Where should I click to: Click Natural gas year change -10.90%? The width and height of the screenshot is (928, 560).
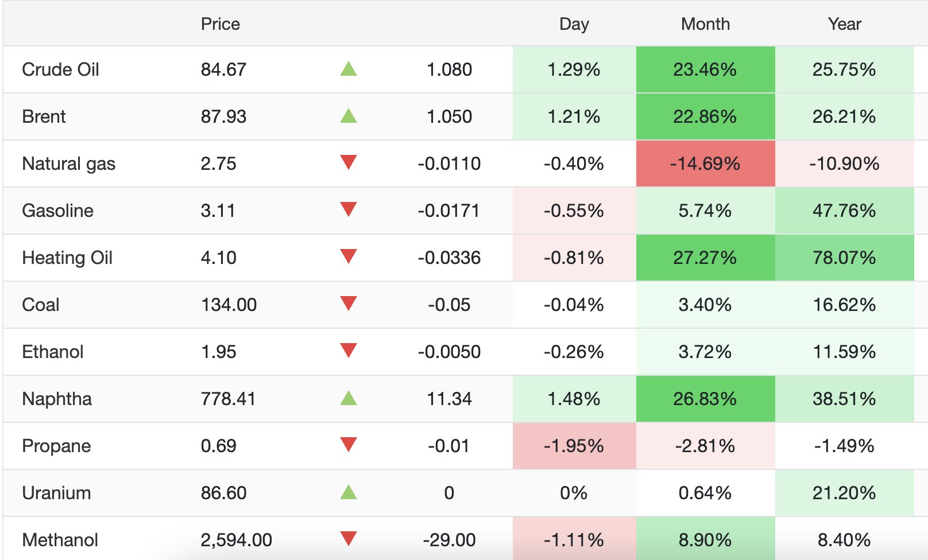tap(844, 164)
